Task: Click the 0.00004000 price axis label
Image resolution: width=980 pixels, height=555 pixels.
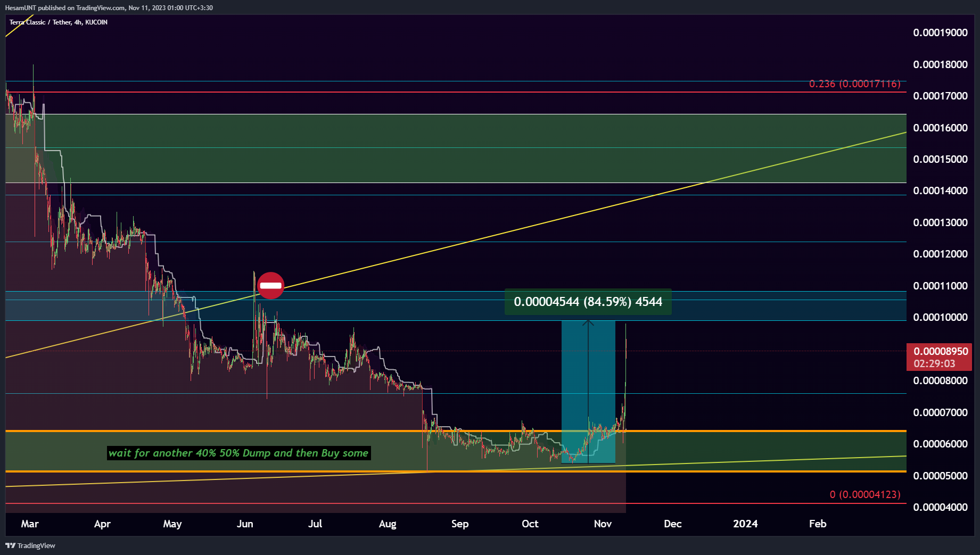Action: (x=940, y=507)
